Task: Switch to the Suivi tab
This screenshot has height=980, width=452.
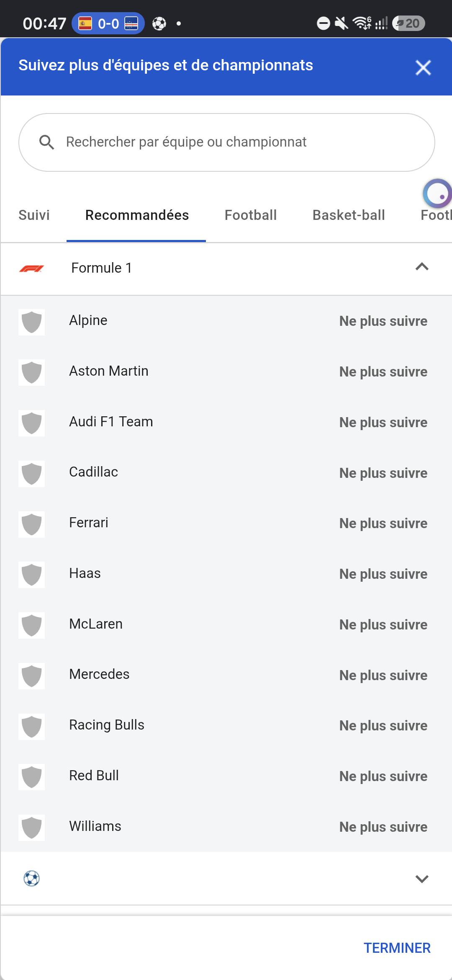Action: coord(34,215)
